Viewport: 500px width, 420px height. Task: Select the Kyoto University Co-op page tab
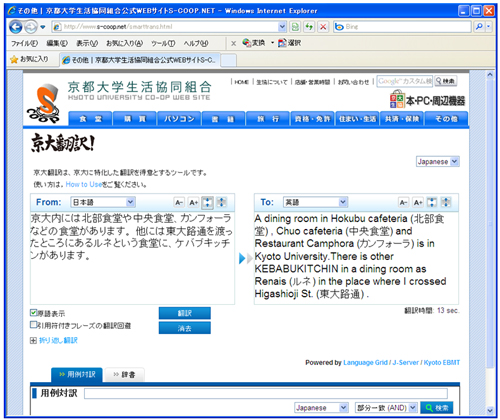click(140, 60)
